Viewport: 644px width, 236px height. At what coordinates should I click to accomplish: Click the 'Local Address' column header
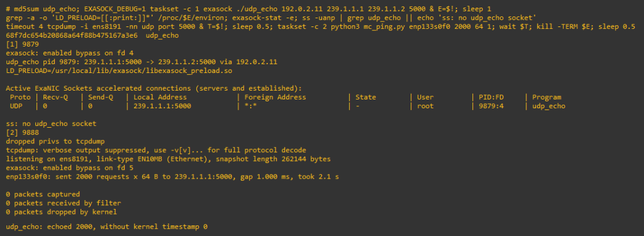160,97
